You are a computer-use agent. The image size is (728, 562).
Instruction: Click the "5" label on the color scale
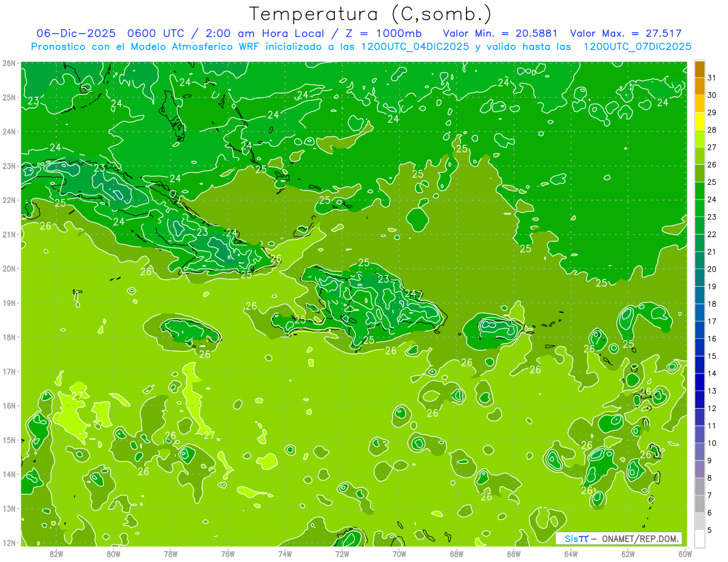point(710,530)
